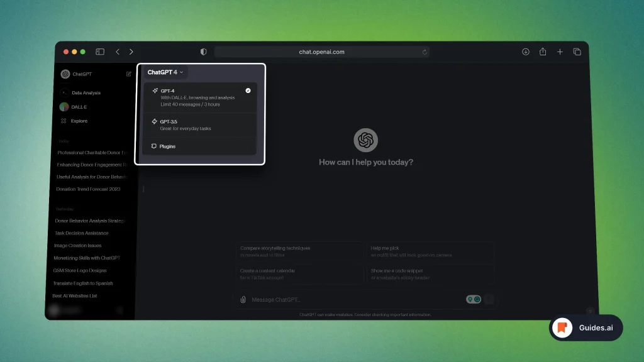Open chat Professional Charitable Donor
The image size is (644, 362).
[x=92, y=153]
